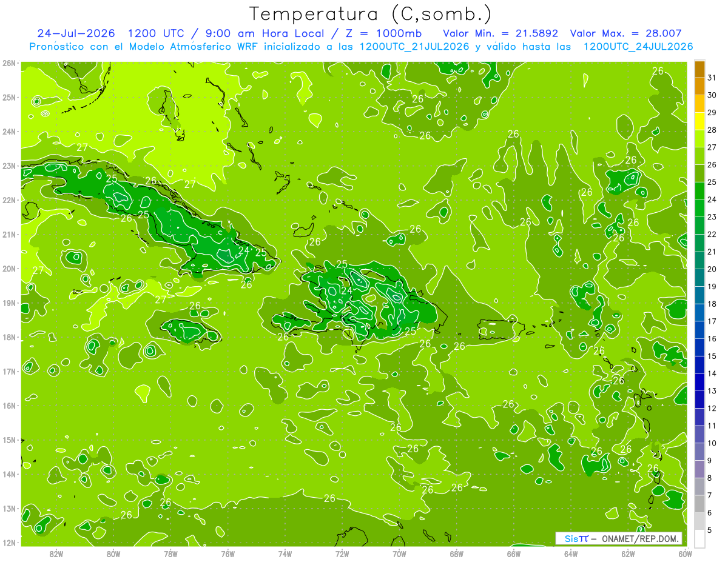
Task: Click the color bar scale label 11
Action: 712,426
